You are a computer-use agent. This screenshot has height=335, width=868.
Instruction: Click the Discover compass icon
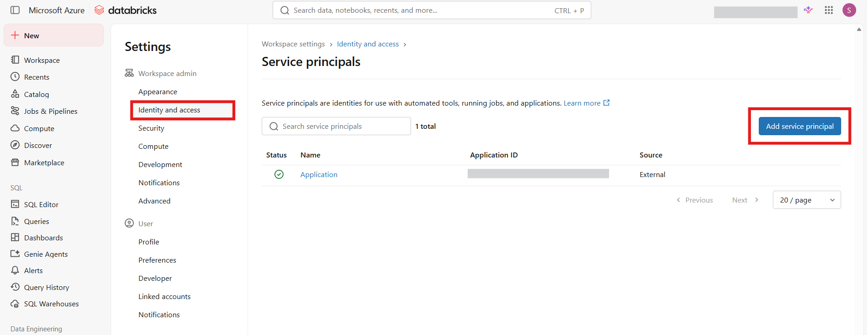[15, 145]
